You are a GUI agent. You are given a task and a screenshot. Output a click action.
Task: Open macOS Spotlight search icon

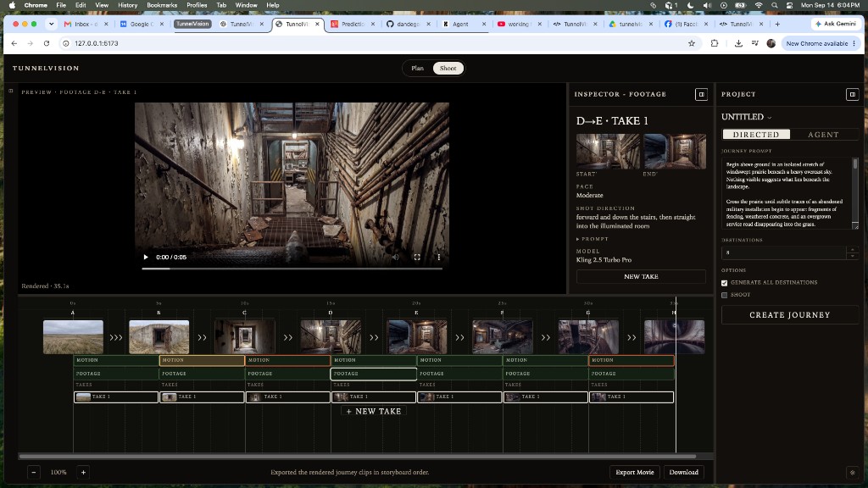pos(775,5)
